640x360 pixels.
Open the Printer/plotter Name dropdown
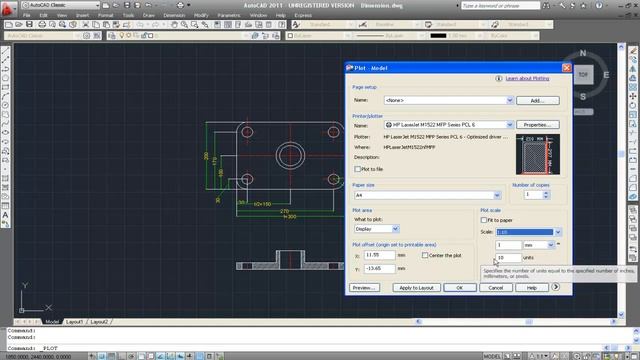509,125
